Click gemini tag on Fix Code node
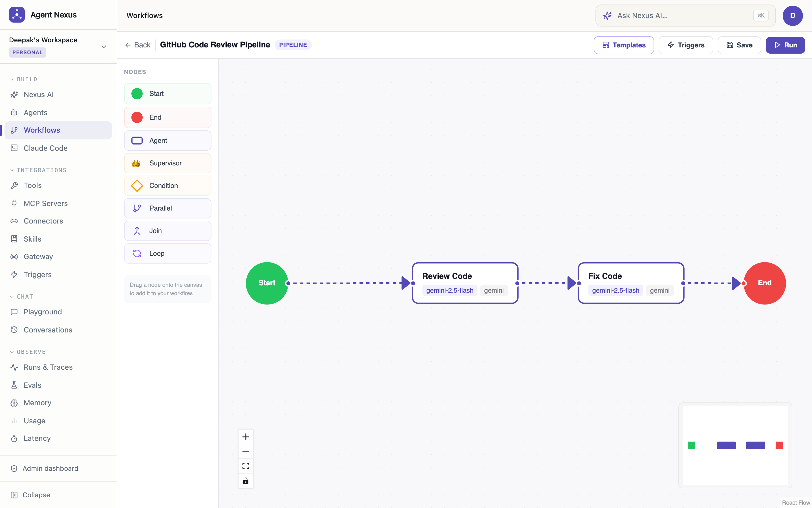Screen dimensions: 812x508 659,290
